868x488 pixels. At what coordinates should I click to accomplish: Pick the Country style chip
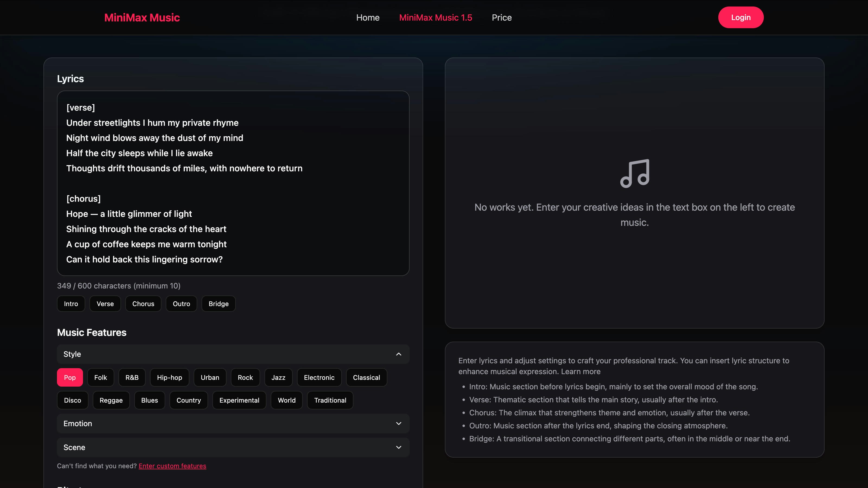coord(188,400)
